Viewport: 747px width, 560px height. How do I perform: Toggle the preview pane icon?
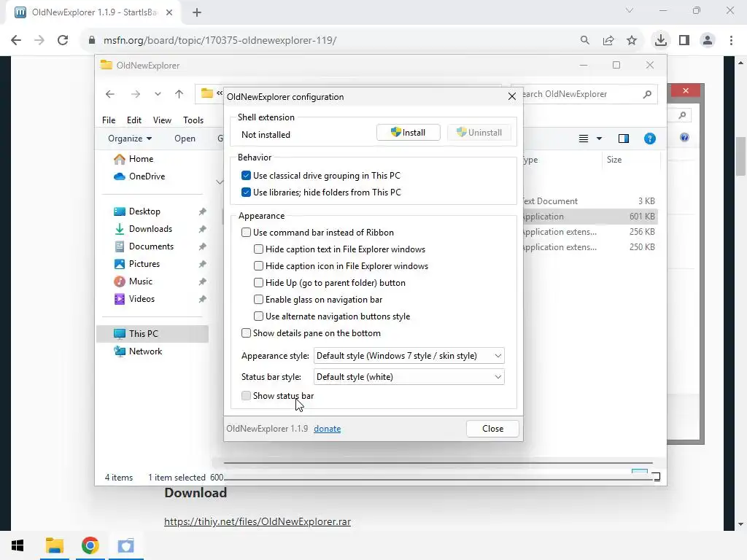point(623,139)
